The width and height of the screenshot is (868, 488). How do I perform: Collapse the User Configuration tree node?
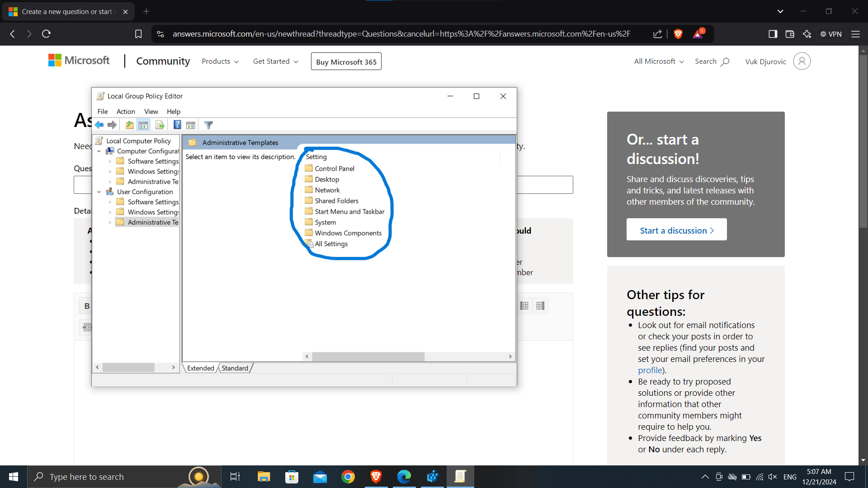[x=99, y=192]
